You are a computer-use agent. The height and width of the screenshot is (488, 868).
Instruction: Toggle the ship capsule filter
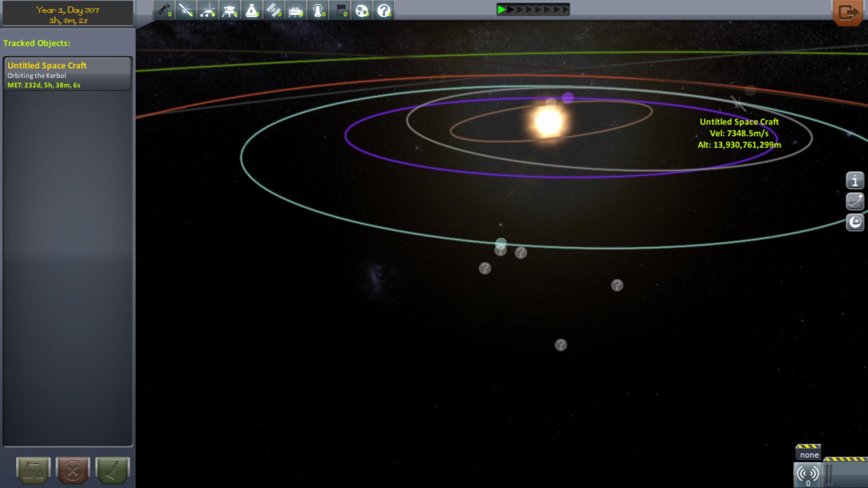pyautogui.click(x=252, y=10)
